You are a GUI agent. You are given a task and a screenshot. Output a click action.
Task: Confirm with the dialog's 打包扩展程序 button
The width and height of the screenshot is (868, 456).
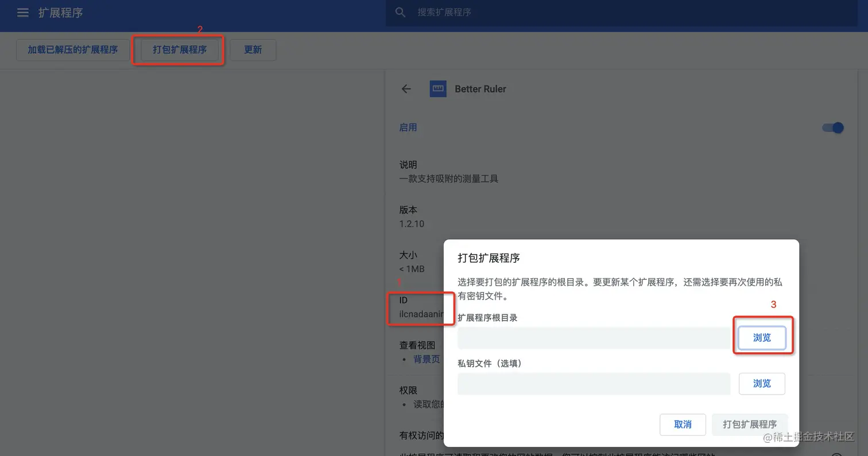[750, 424]
